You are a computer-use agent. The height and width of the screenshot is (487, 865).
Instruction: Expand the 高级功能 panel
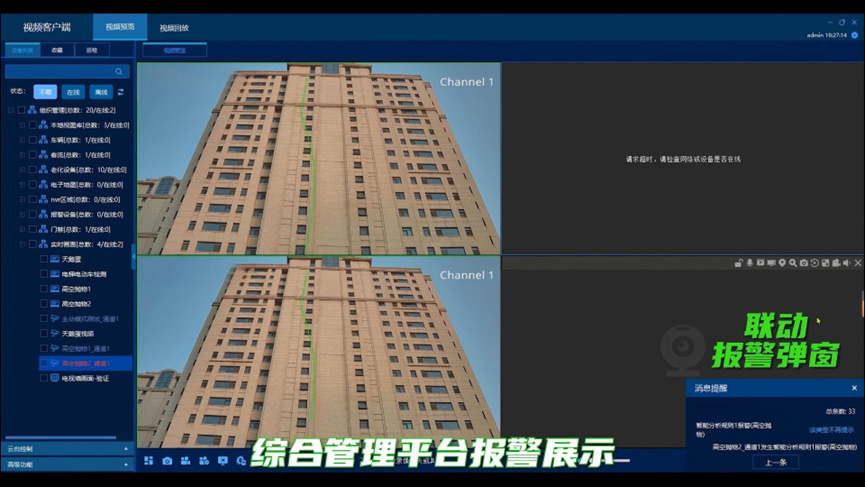pyautogui.click(x=67, y=464)
